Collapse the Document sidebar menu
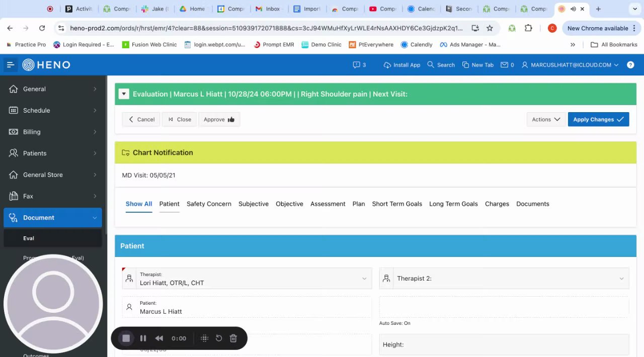 (x=53, y=218)
